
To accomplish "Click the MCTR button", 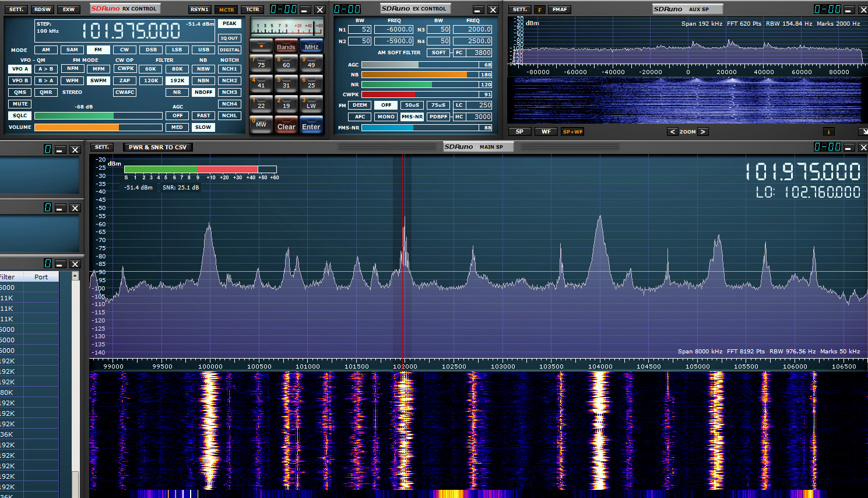I will point(226,9).
